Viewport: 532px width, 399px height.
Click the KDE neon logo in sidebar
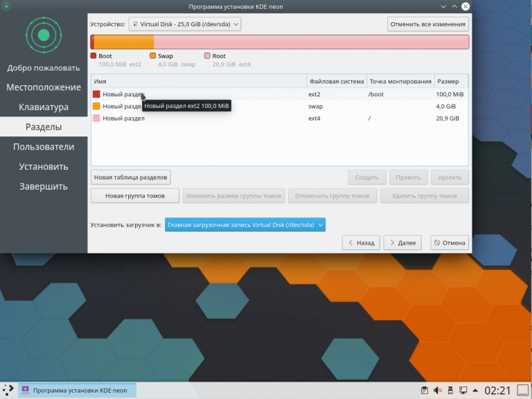click(44, 35)
